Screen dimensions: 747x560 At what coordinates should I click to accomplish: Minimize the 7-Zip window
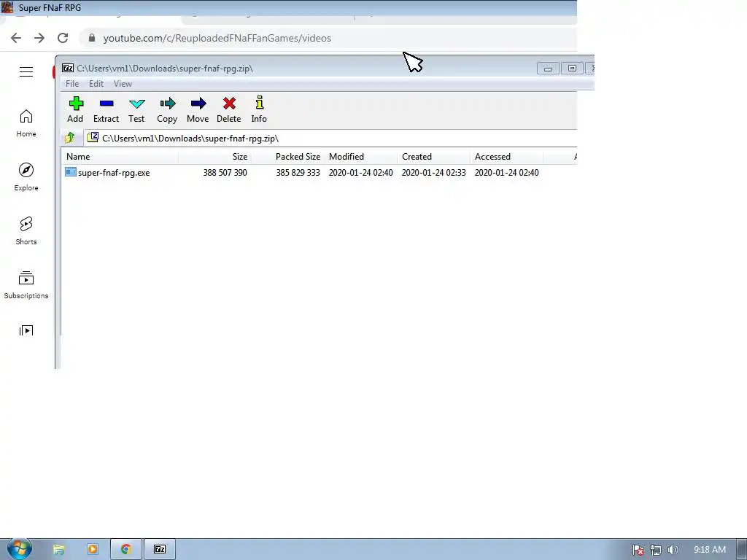(548, 69)
